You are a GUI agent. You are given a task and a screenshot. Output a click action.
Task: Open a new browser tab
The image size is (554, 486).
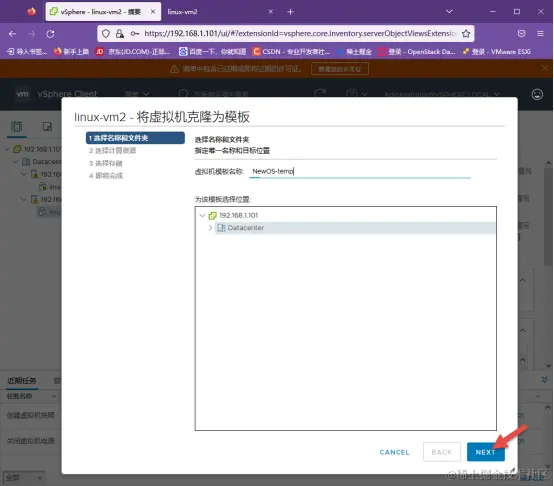tap(290, 12)
